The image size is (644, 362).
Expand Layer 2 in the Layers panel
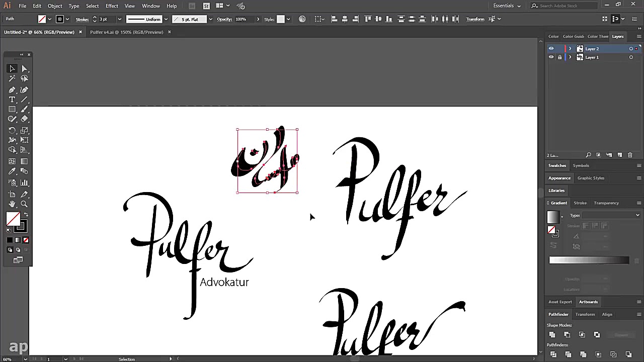570,49
